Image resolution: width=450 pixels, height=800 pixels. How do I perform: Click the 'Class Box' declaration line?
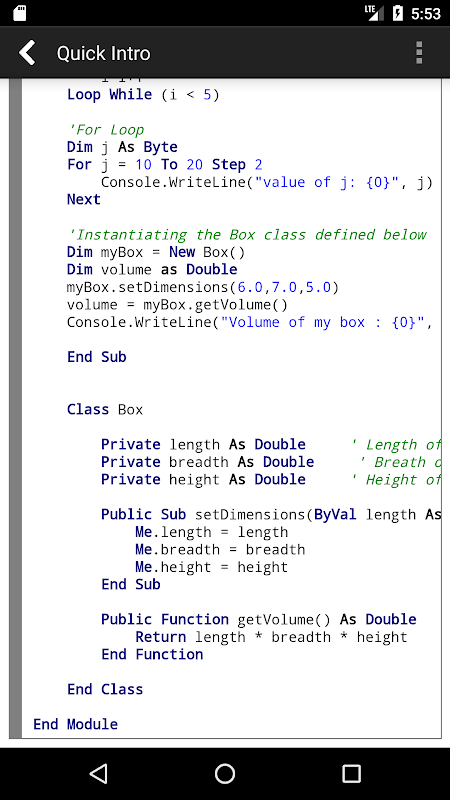105,410
